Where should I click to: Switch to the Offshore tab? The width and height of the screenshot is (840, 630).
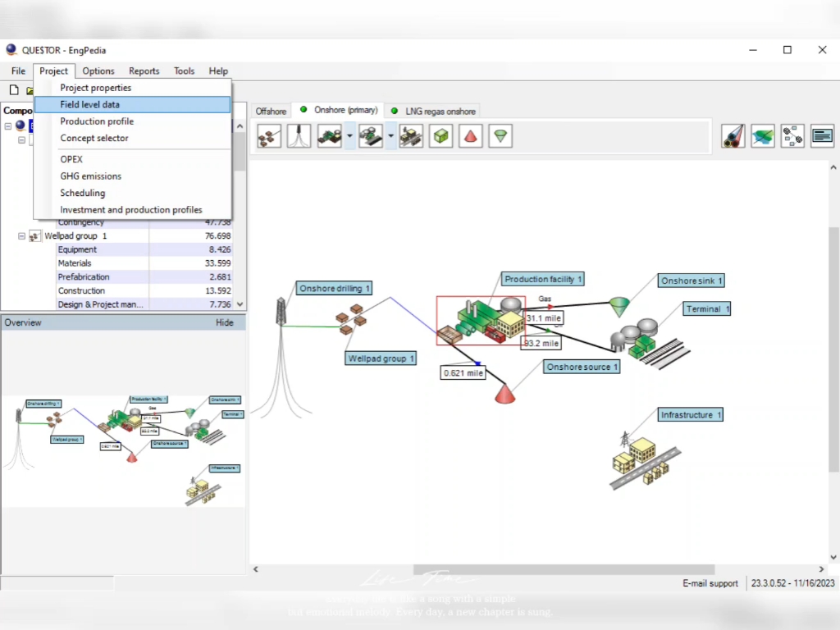pos(271,111)
